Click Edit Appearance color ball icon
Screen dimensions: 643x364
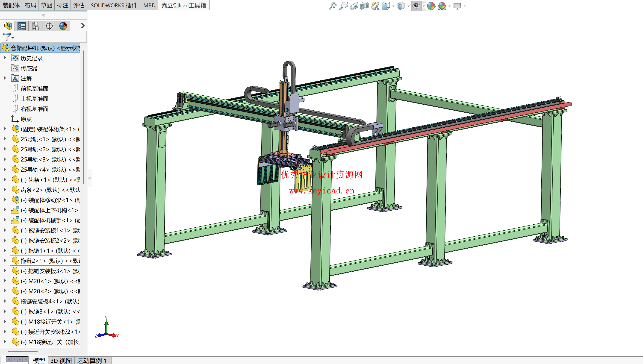coord(431,6)
